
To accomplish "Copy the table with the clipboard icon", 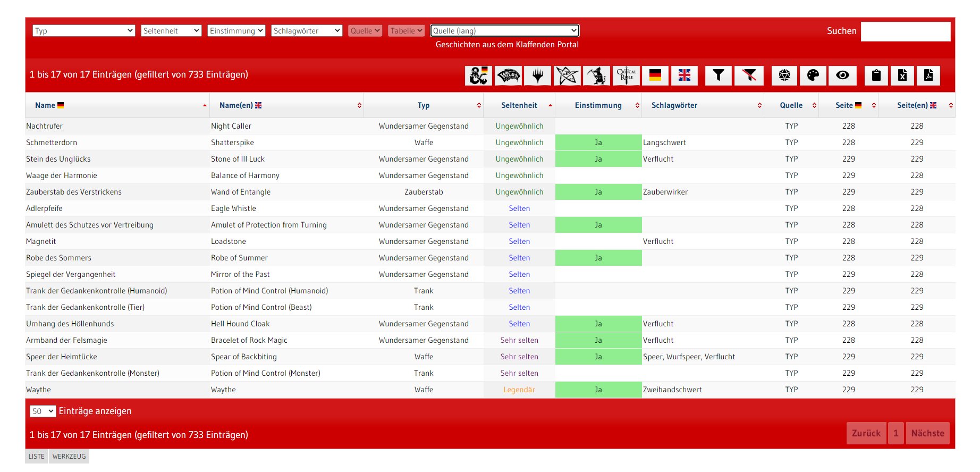I will (876, 75).
